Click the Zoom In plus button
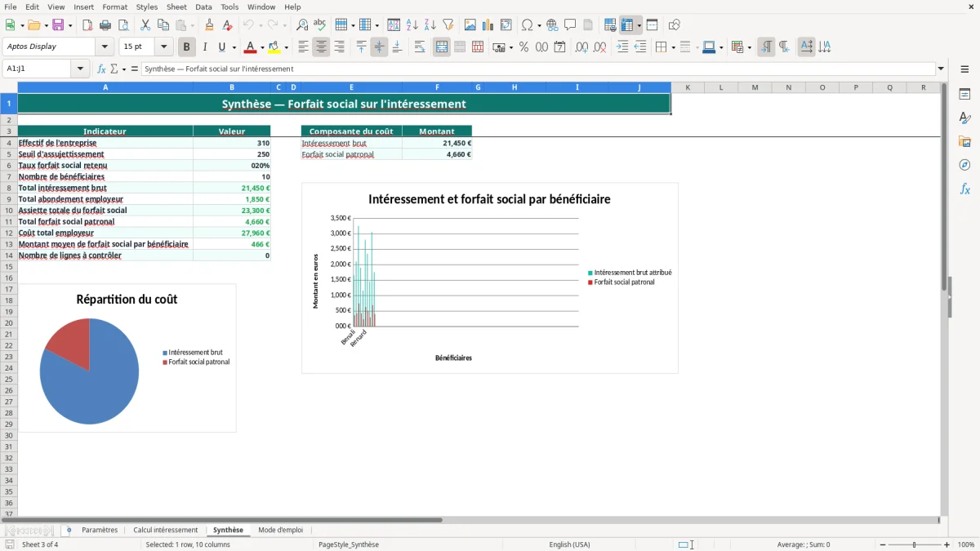 tap(947, 544)
